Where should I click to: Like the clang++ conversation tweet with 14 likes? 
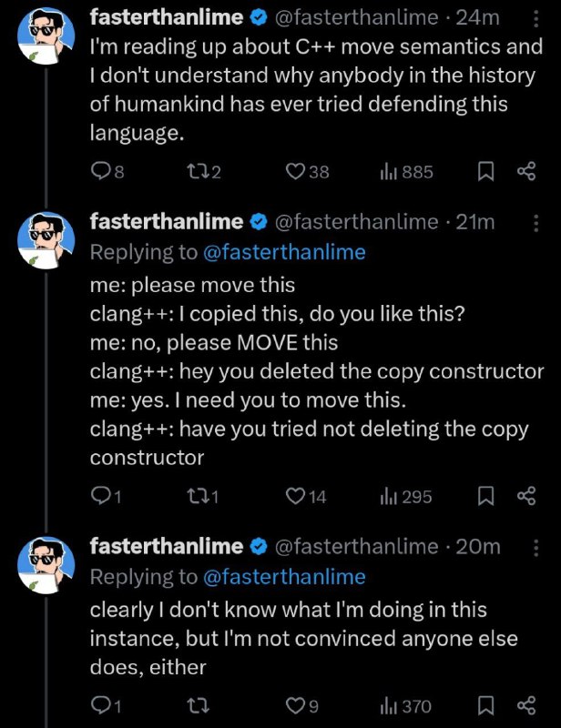click(x=306, y=496)
